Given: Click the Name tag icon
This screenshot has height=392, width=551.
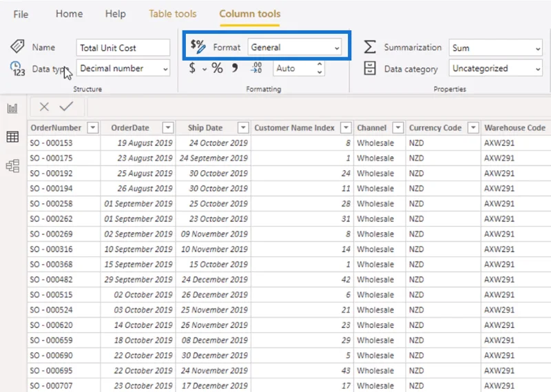Looking at the screenshot, I should tap(17, 46).
